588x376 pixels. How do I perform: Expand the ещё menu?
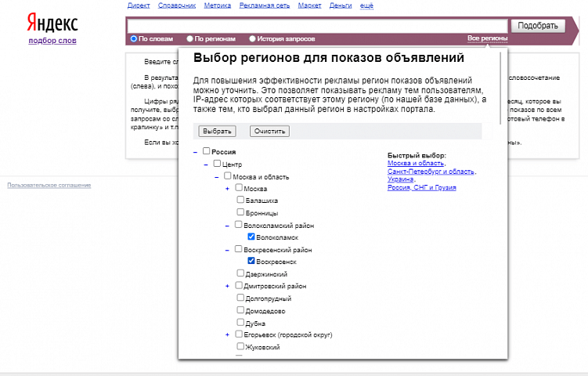(x=366, y=5)
